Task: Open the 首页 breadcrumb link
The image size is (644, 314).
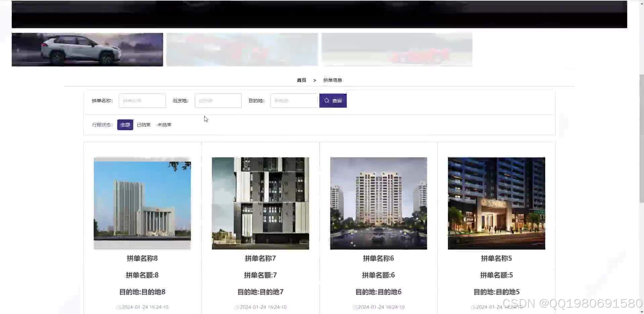Action: tap(301, 80)
